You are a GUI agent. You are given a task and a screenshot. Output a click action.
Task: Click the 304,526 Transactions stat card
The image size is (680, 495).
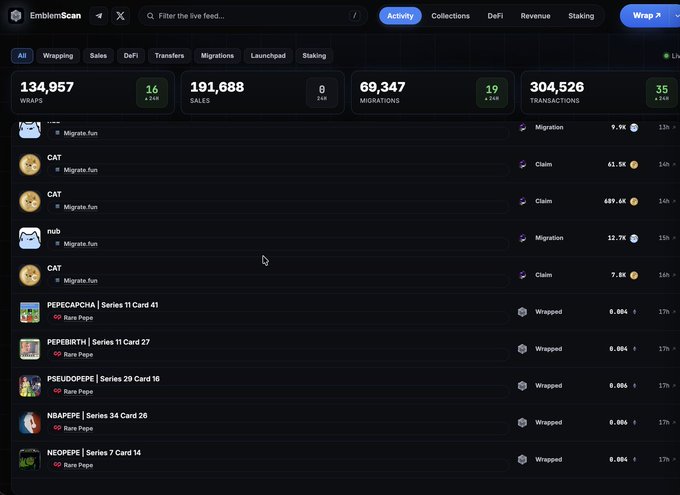pos(600,92)
